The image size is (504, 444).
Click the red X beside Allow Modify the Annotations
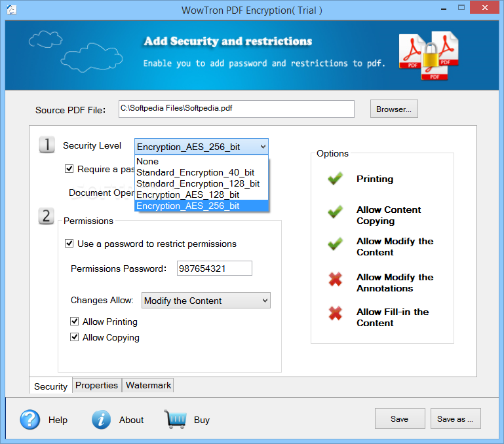(336, 281)
